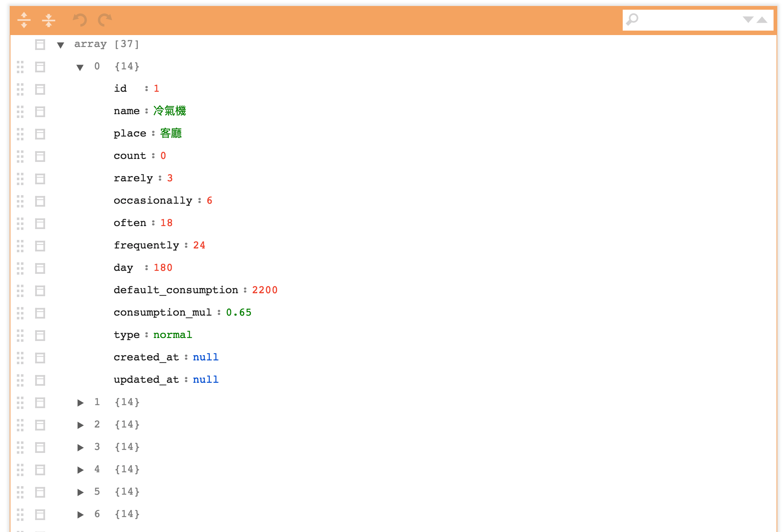Click the updated_at null value
Viewport: 784px width, 532px height.
point(206,380)
